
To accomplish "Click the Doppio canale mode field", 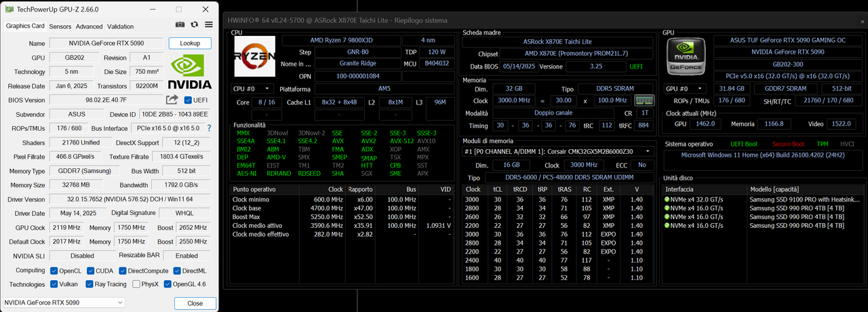I will click(x=552, y=113).
